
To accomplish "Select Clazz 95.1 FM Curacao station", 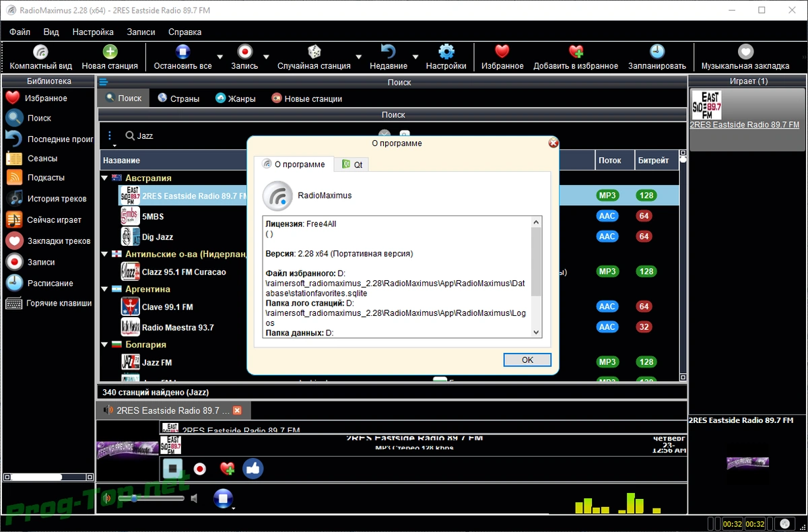I will pyautogui.click(x=184, y=272).
